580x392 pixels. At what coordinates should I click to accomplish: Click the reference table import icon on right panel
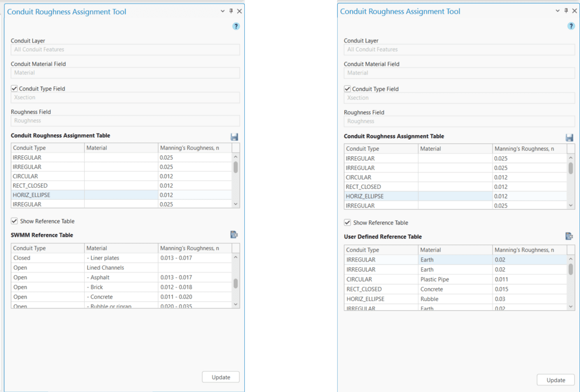pos(569,236)
